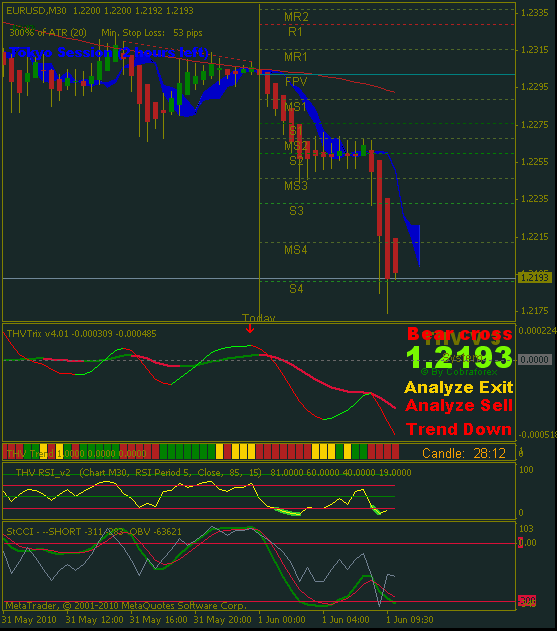Click the Tokyo Session countdown text
The image size is (557, 631).
(109, 53)
